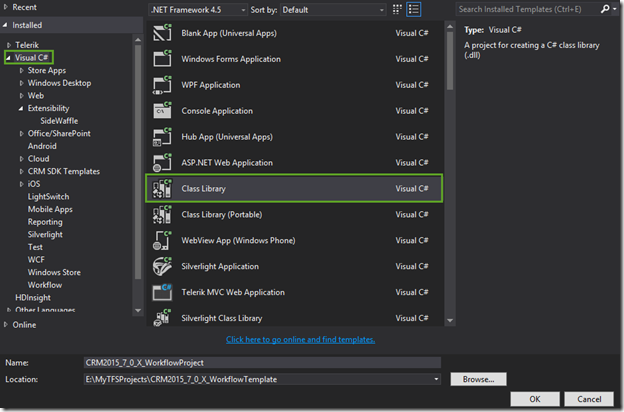624x412 pixels.
Task: Click the Silverlight Application template icon
Action: 162,266
